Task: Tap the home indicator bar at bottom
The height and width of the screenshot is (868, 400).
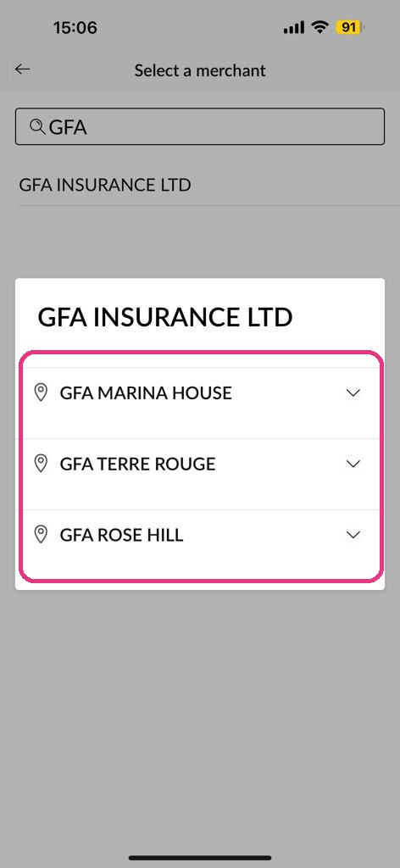Action: (x=200, y=858)
